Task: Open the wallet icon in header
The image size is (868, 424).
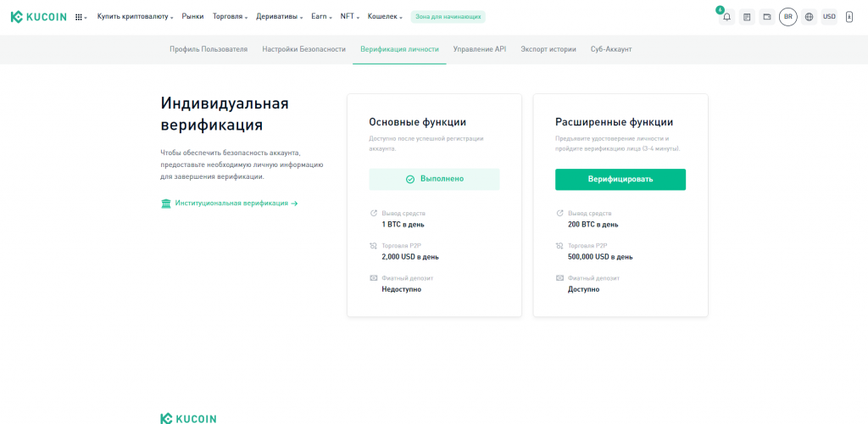Action: point(767,17)
